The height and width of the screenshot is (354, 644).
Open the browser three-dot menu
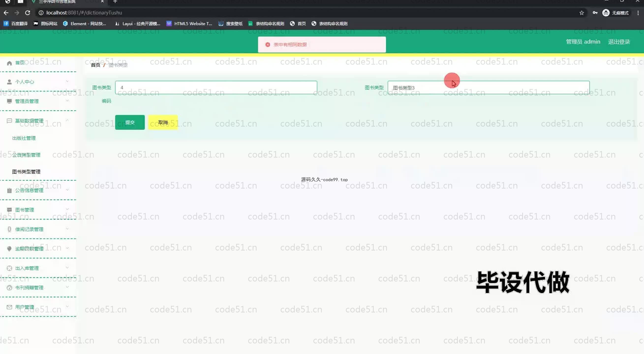point(638,13)
